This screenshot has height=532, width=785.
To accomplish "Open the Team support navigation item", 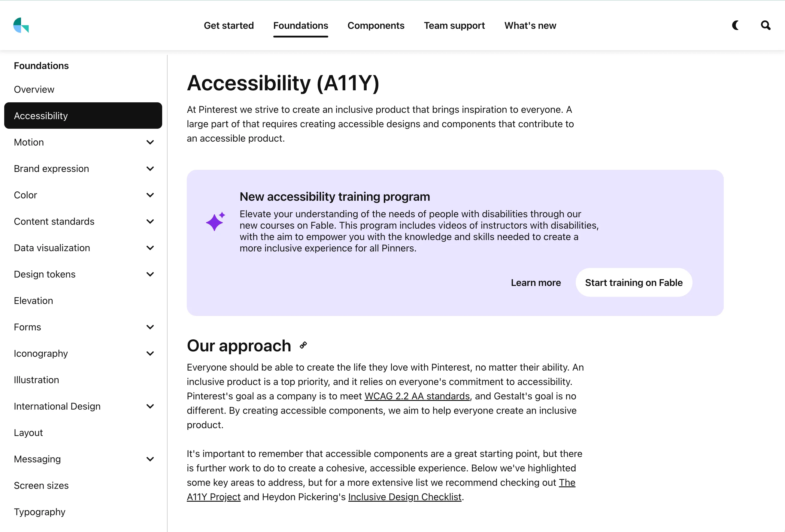I will coord(454,25).
